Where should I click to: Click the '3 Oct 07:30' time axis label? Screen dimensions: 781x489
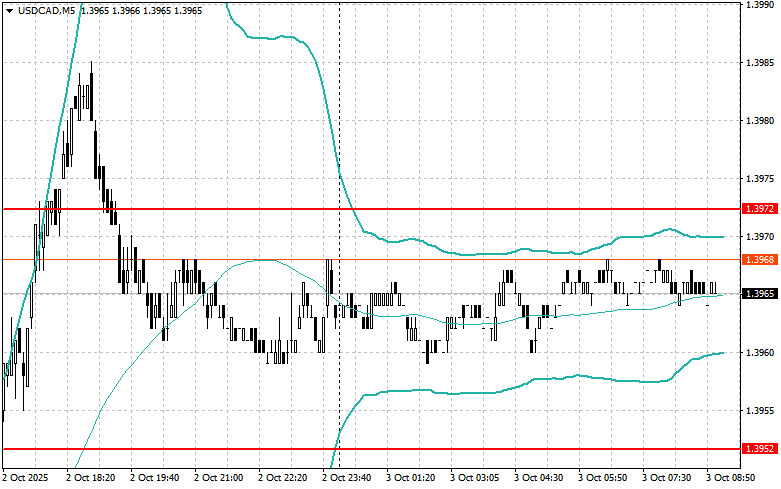pos(666,478)
